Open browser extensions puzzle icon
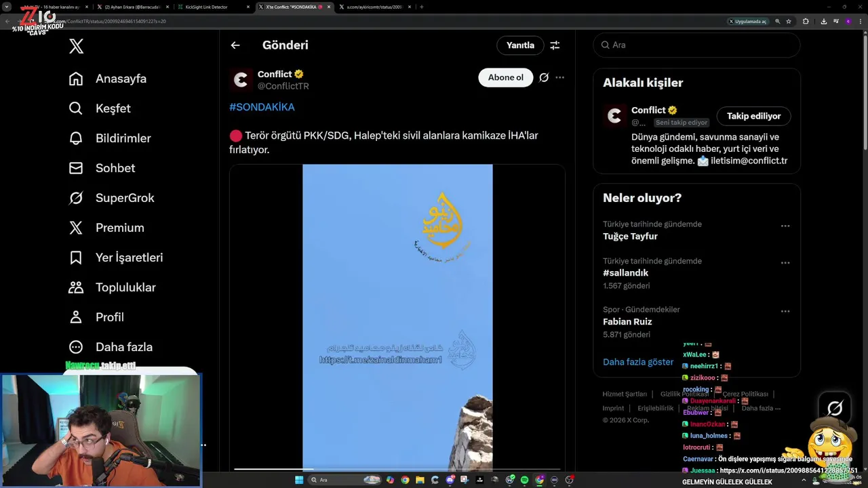Image resolution: width=868 pixels, height=488 pixels. click(x=806, y=22)
